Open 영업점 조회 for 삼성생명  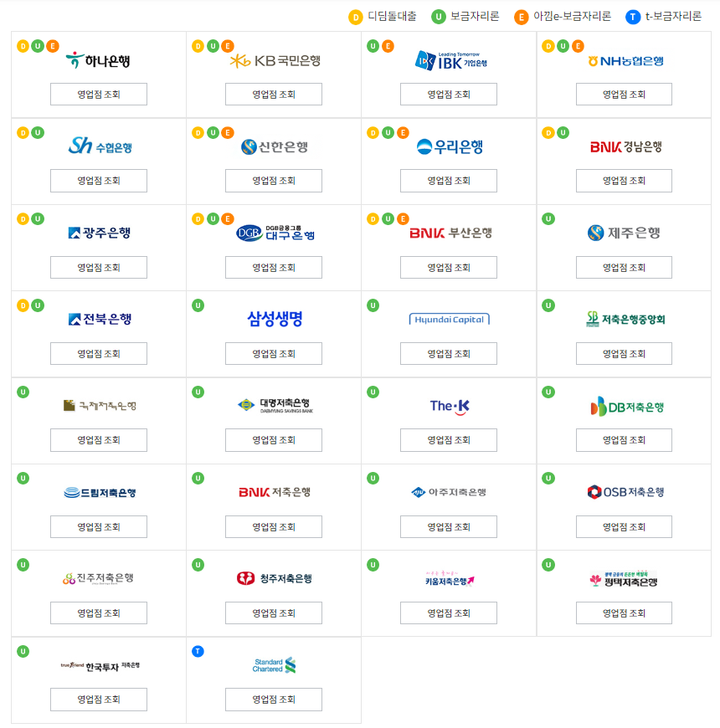(274, 354)
